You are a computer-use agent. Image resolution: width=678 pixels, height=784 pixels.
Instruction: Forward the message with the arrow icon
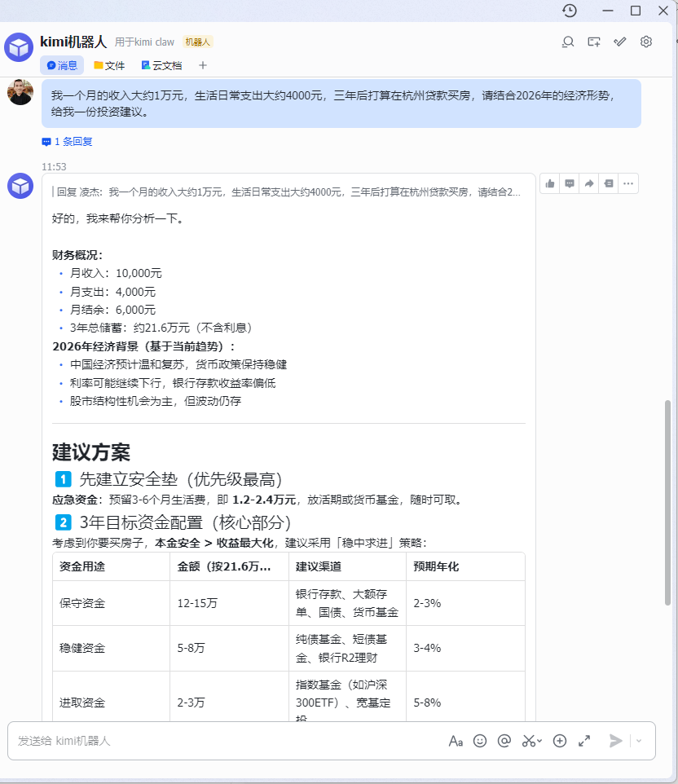click(589, 184)
